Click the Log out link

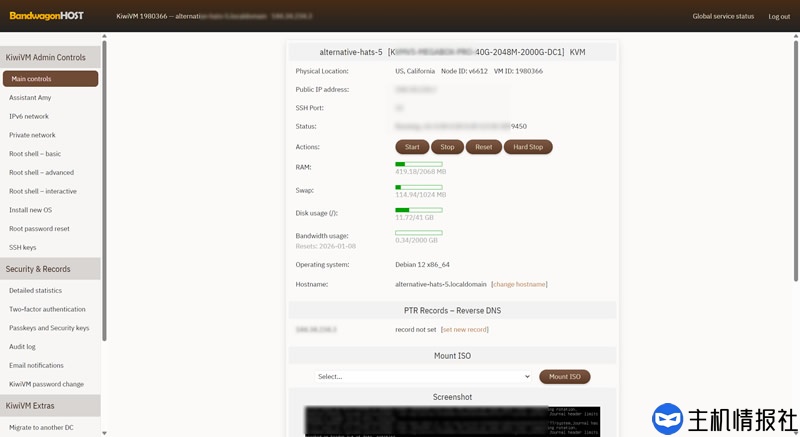click(x=778, y=16)
